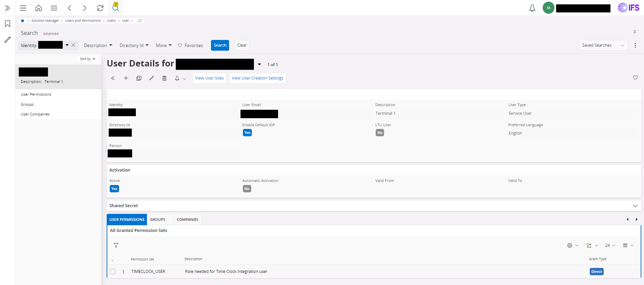Check the TIMECLOCK_USER row checkbox
Viewport: 644px width, 285px height.
pos(113,272)
